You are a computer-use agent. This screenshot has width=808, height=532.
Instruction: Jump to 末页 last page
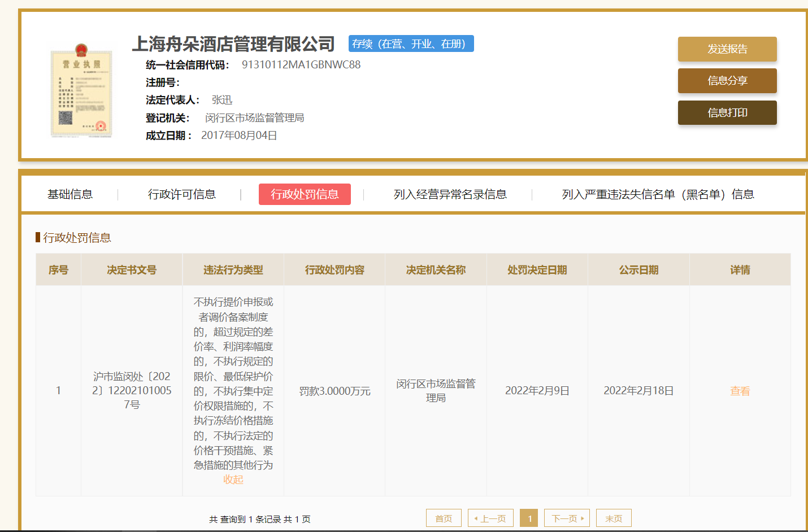point(614,518)
